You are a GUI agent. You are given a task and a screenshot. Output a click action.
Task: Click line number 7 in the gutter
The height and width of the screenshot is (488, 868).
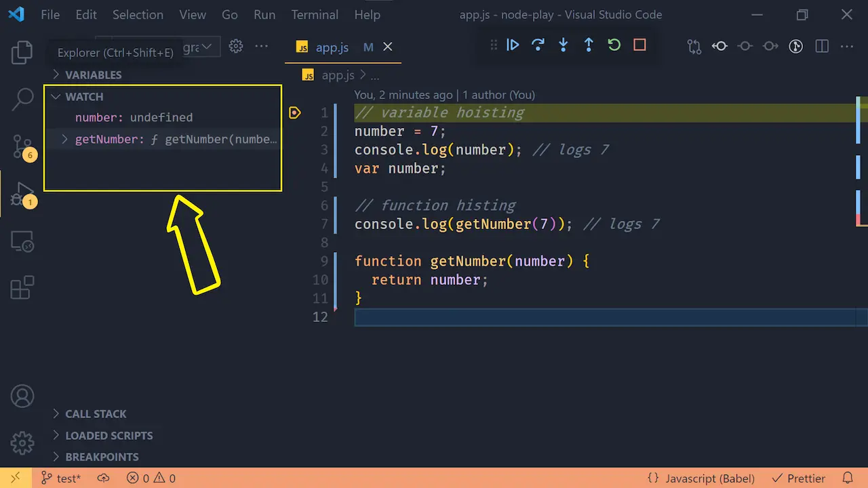[323, 224]
